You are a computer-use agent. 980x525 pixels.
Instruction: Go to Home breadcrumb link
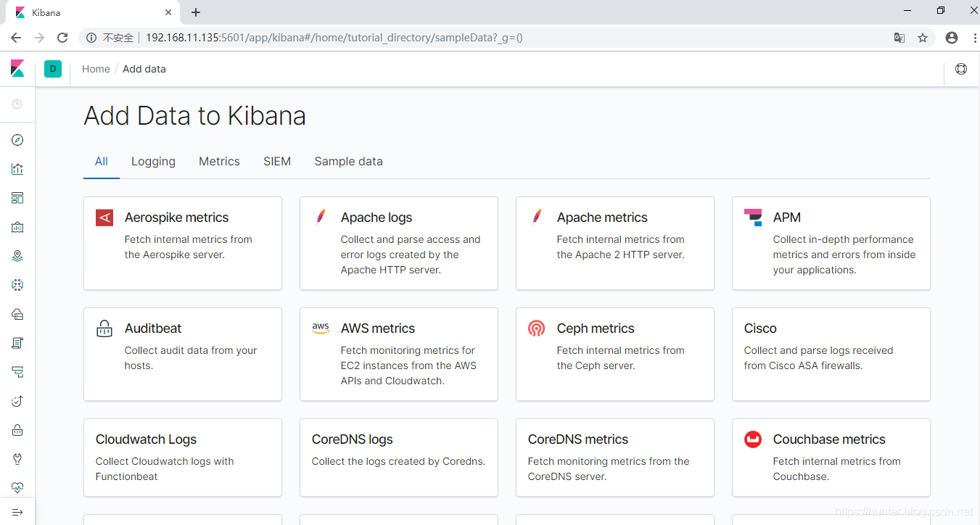click(x=96, y=69)
